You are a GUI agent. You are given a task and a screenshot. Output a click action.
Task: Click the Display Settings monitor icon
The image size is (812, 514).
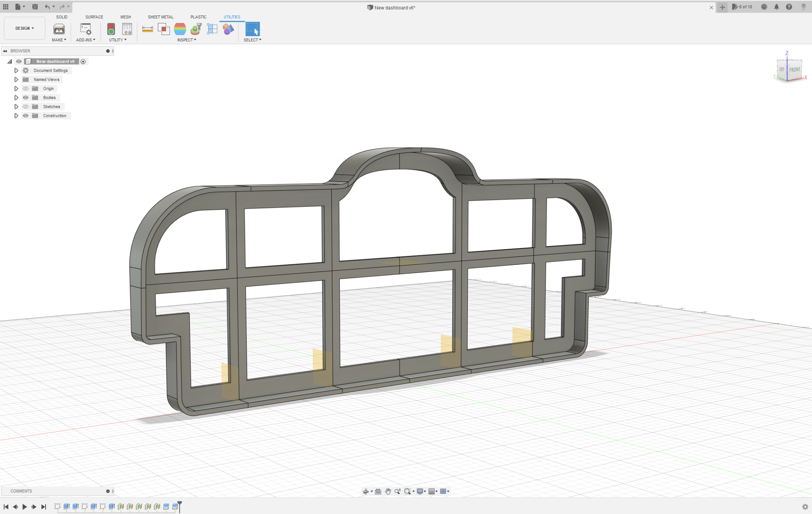(x=420, y=491)
